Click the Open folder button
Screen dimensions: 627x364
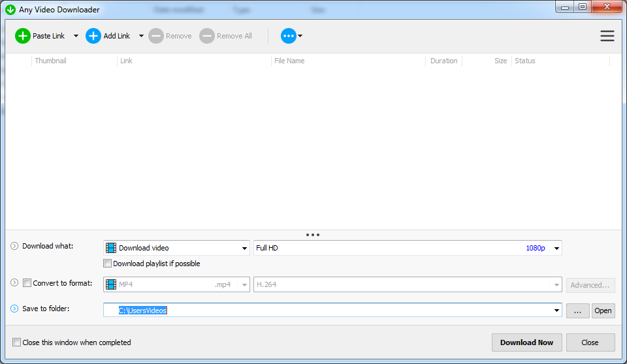click(603, 311)
